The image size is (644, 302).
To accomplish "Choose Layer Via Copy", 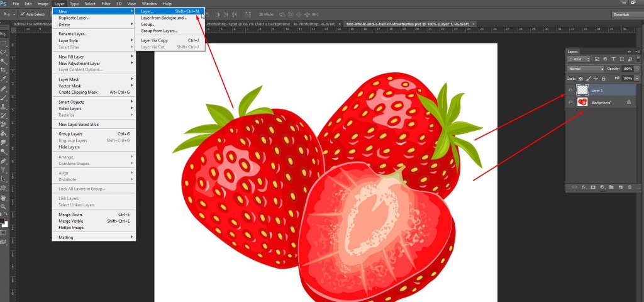I will click(x=170, y=40).
